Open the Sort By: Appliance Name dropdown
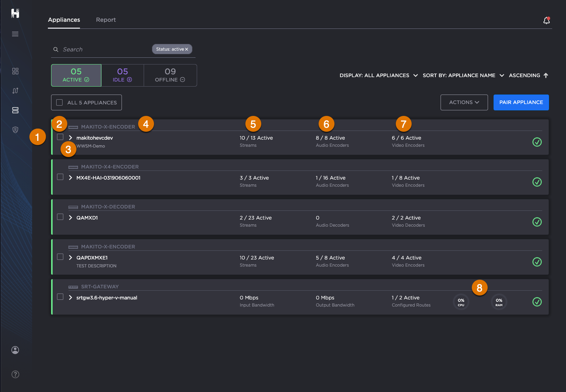 tap(463, 76)
